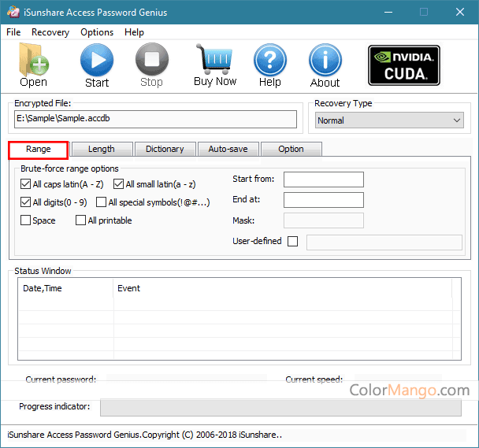Click the Date,Time column header

(x=65, y=288)
